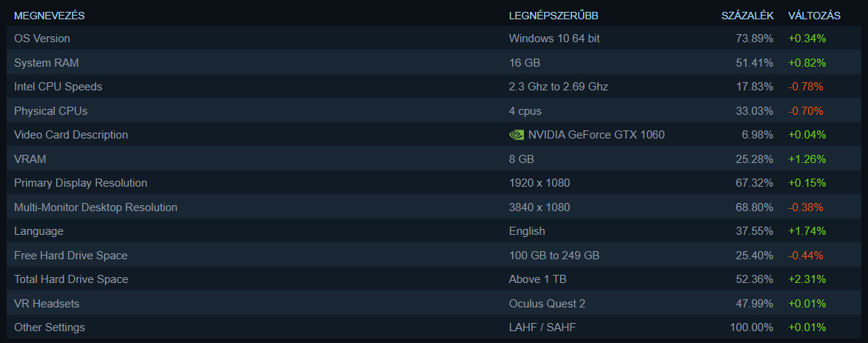Show Primary Display Resolution details
The width and height of the screenshot is (868, 343).
pos(81,183)
